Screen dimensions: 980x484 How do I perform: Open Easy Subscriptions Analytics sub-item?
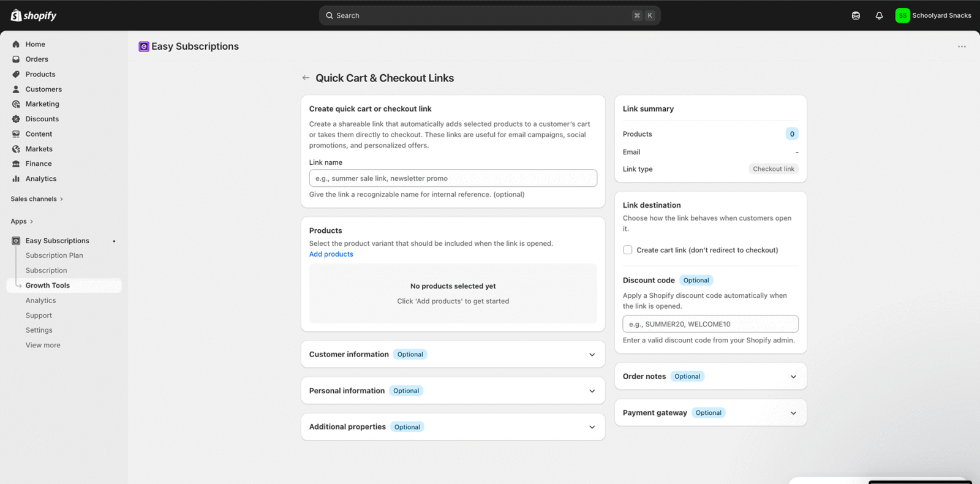[40, 300]
